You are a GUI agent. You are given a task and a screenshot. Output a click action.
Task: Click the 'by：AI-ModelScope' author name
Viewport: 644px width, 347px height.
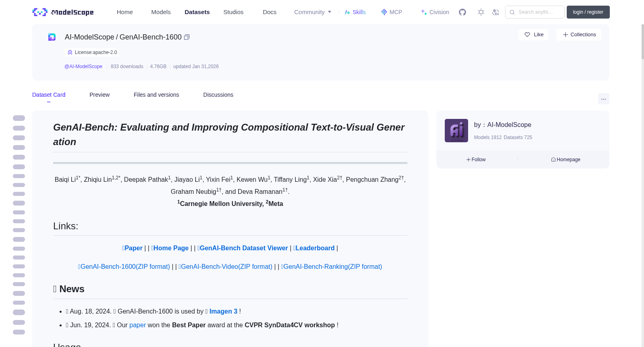click(503, 125)
